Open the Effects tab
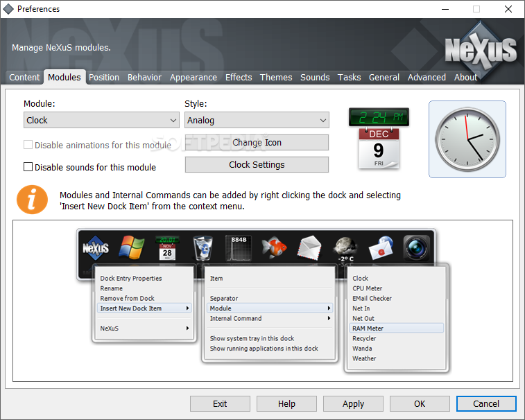 point(239,78)
